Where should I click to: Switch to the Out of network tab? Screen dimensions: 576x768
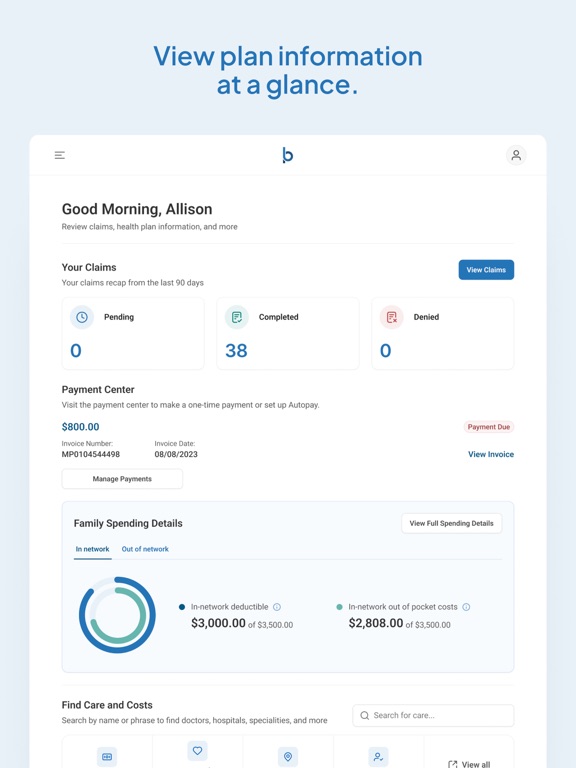pos(145,549)
